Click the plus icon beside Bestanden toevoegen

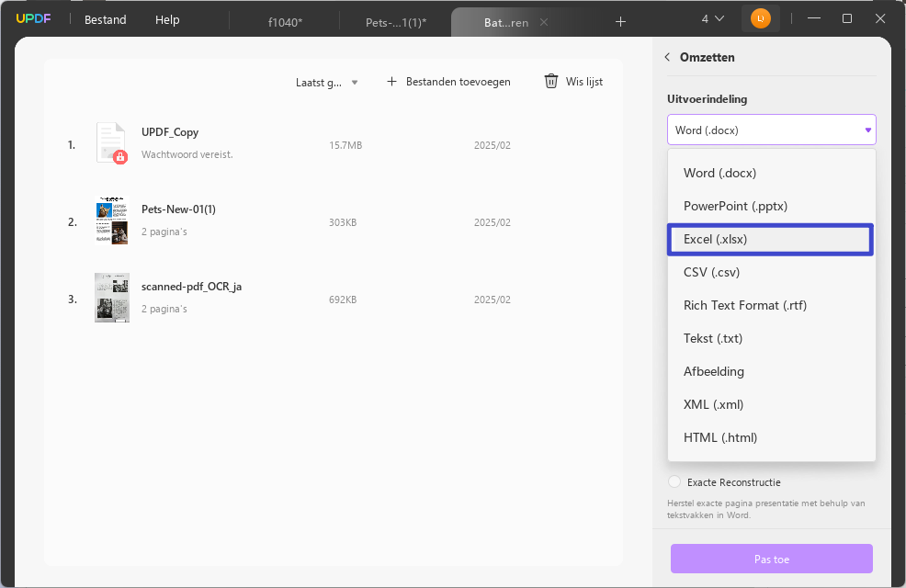pos(391,82)
